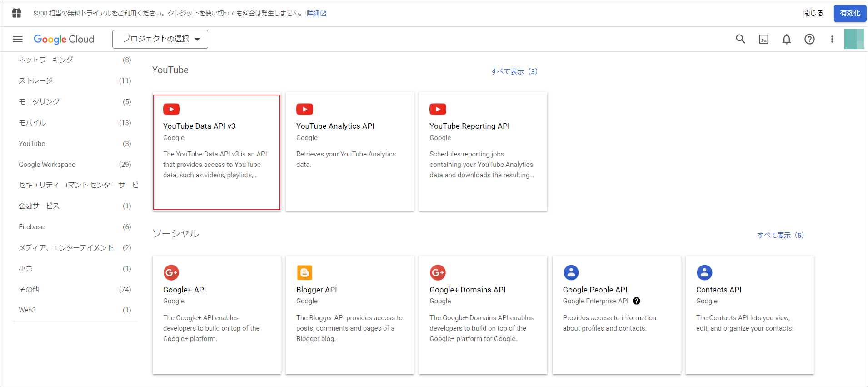868x387 pixels.
Task: Click 'The Blogger API provides access' text
Action: pyautogui.click(x=349, y=328)
